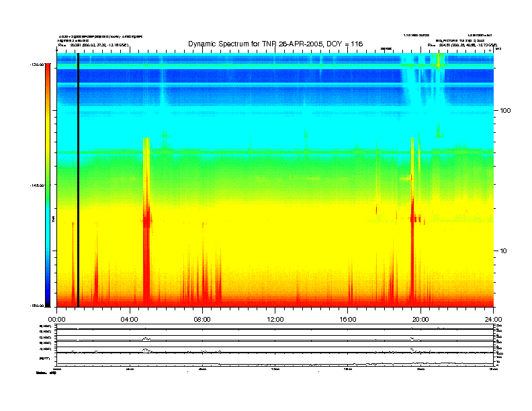Click the 100 frequency axis label

point(506,111)
